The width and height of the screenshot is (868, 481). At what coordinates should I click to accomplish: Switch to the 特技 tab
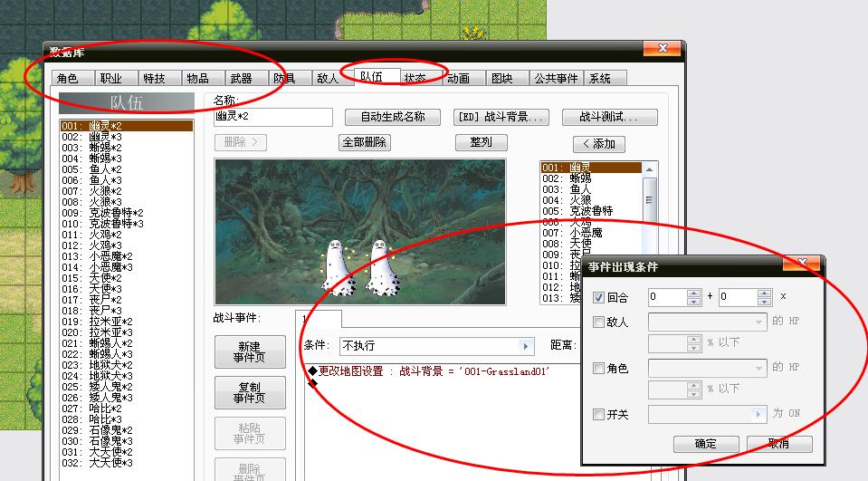pyautogui.click(x=159, y=78)
